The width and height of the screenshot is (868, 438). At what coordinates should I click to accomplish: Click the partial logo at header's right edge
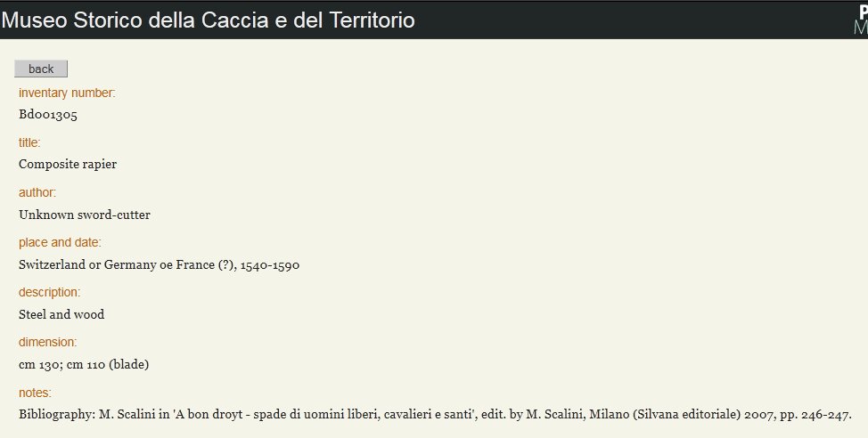(x=861, y=20)
